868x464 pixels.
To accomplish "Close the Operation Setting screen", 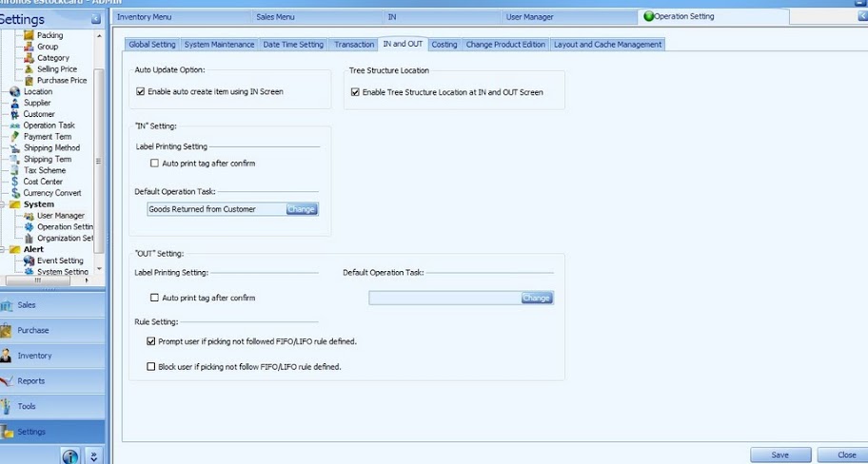I will point(845,455).
